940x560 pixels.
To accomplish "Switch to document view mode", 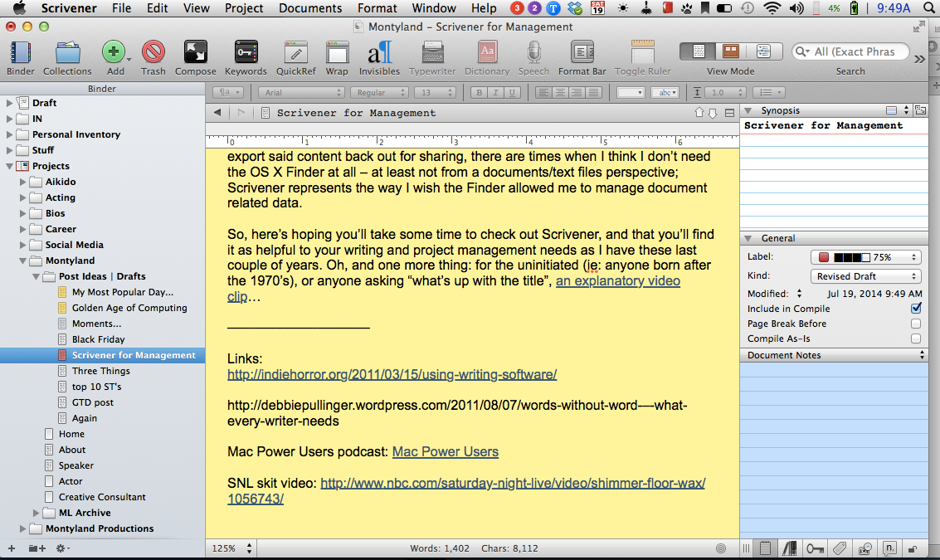I will coord(698,51).
